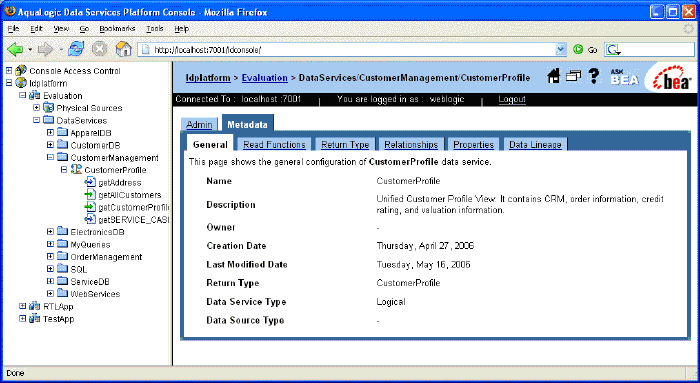Viewport: 700px width, 383px height.
Task: Open the Data Lineage tab
Action: (535, 145)
